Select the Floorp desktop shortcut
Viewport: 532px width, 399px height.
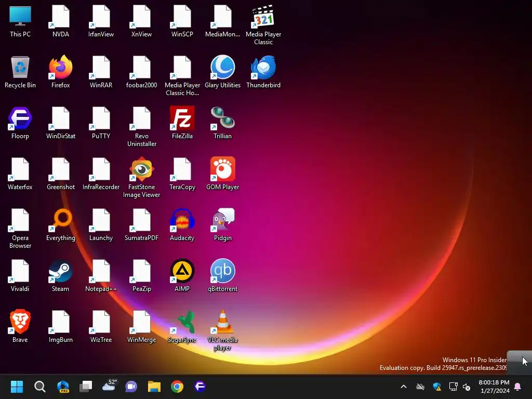click(x=20, y=123)
